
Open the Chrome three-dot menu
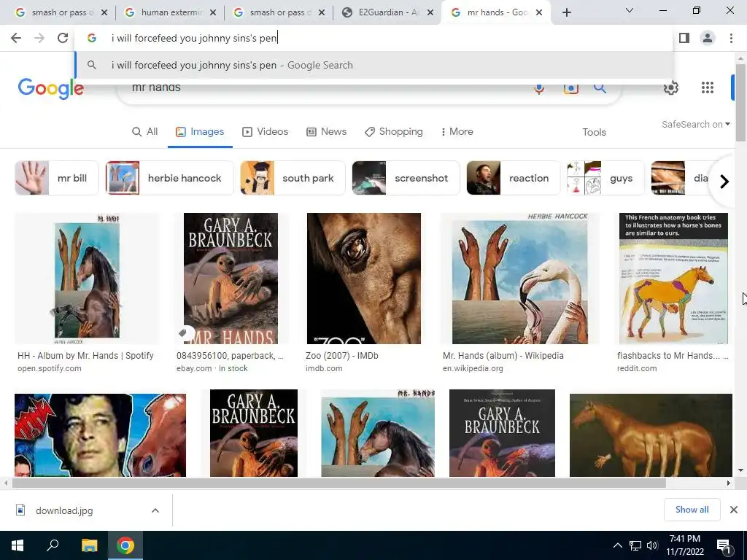[x=731, y=38]
